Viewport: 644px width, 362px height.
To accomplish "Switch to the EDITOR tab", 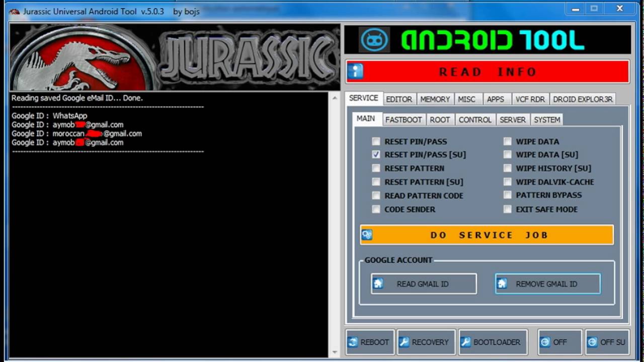I will point(399,99).
